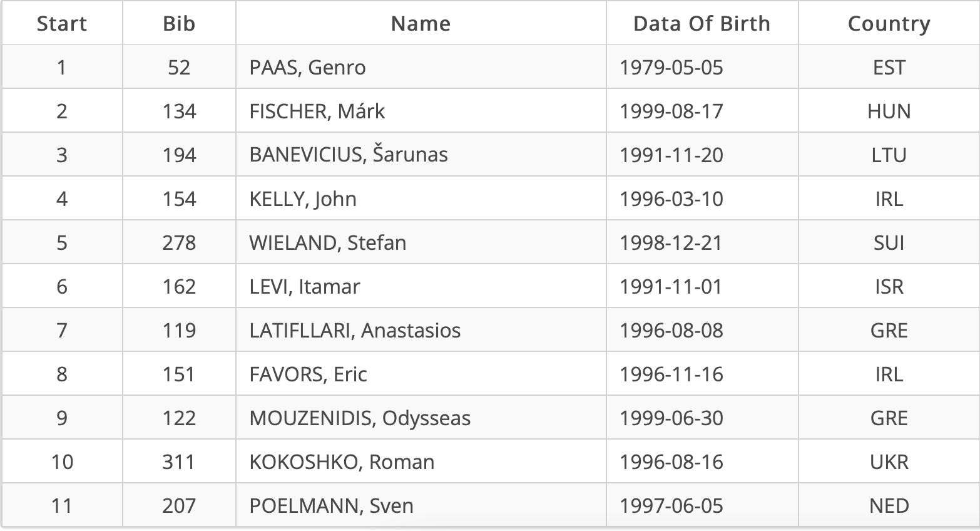Select the MOUZENIDIS, Odysseas name cell
980x531 pixels.
click(360, 418)
